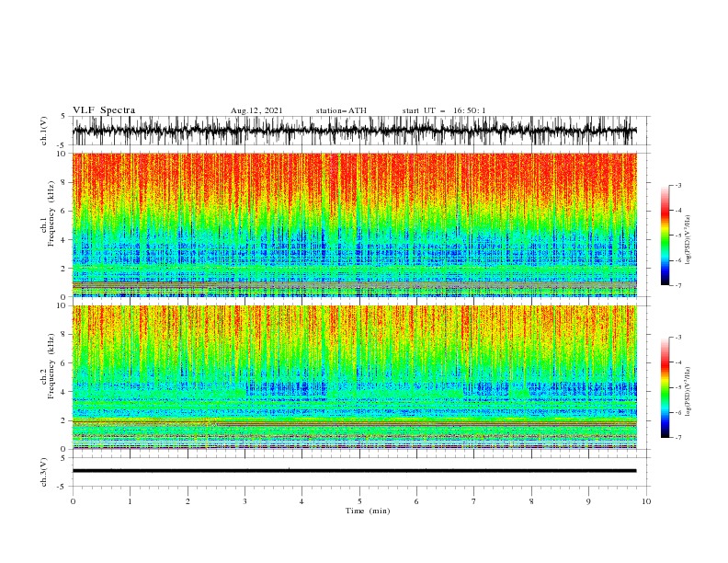Click the "-7" tick on the ch.2 colorbar

[678, 438]
